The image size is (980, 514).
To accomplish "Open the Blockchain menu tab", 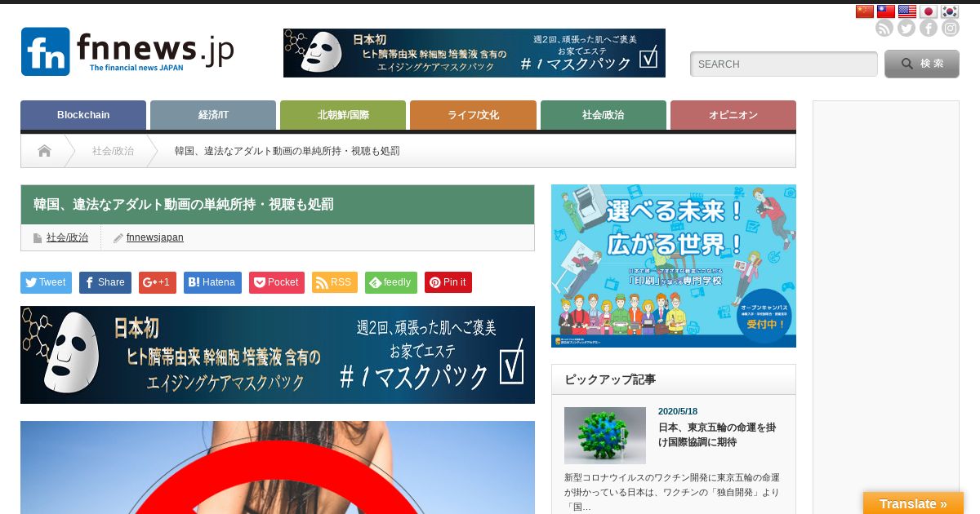I will [x=83, y=115].
